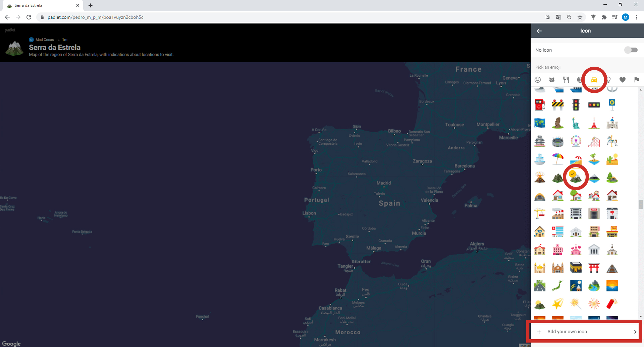This screenshot has width=644, height=347.
Task: Open the Mad Cocas author link
Action: [45, 40]
